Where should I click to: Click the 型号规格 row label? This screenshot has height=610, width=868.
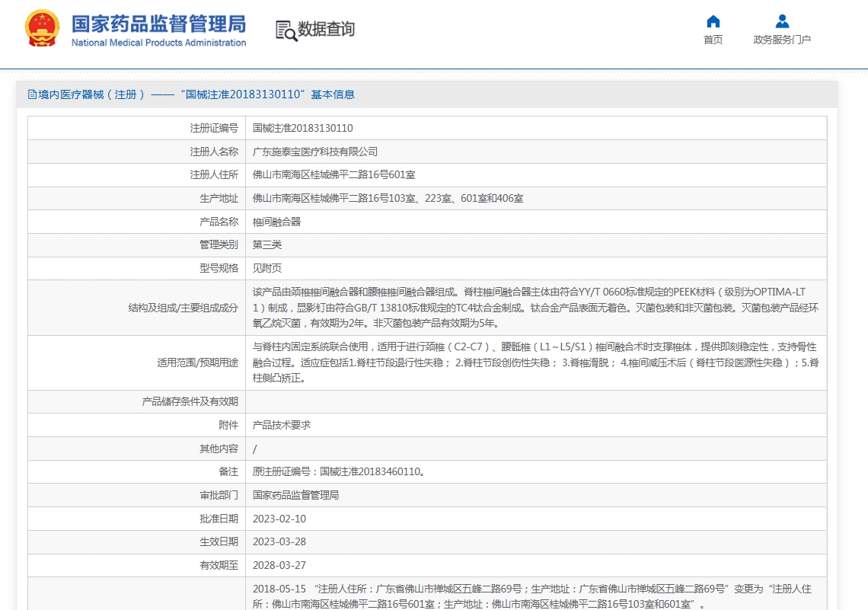pos(219,269)
